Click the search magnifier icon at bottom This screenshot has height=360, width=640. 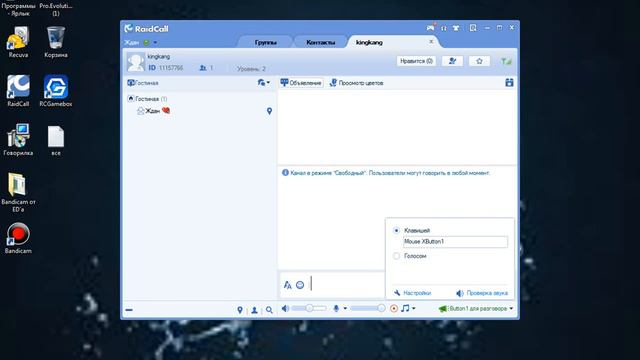(x=269, y=310)
